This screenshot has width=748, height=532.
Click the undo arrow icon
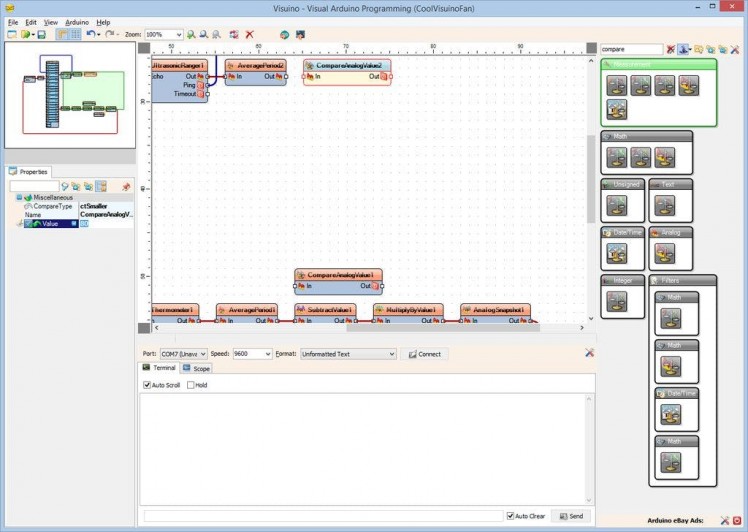pos(90,34)
